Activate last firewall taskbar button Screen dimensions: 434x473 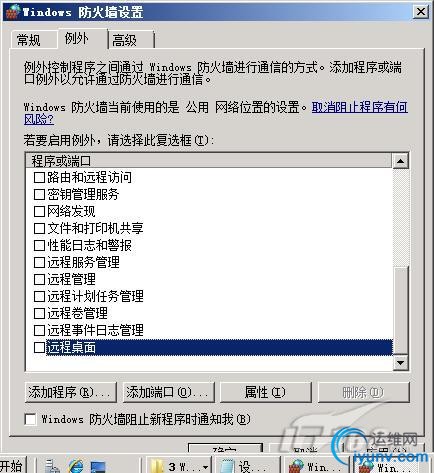[x=385, y=466]
